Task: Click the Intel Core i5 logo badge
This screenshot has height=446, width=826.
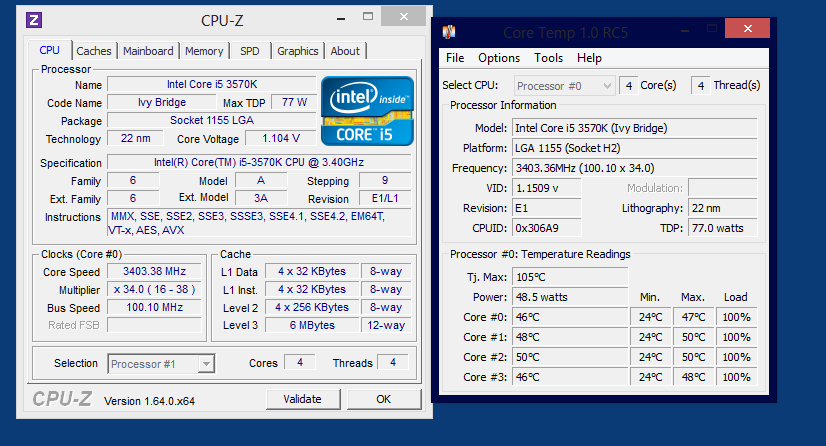Action: tap(367, 111)
